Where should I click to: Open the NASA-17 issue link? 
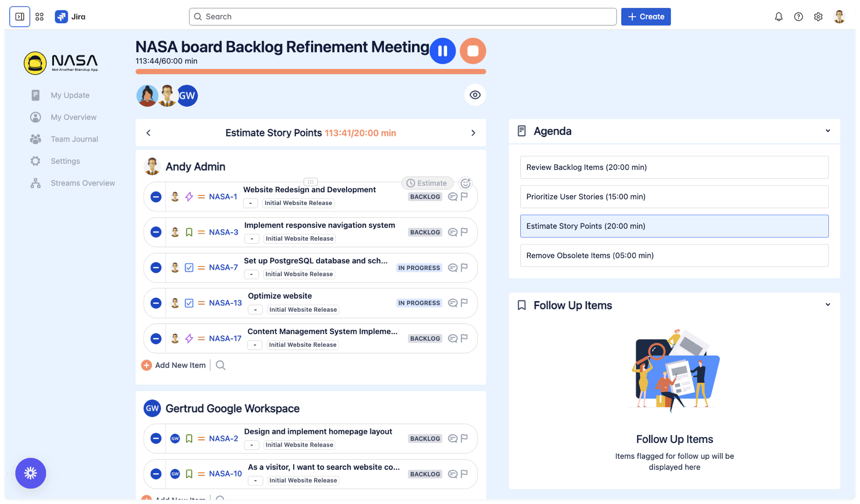tap(225, 339)
